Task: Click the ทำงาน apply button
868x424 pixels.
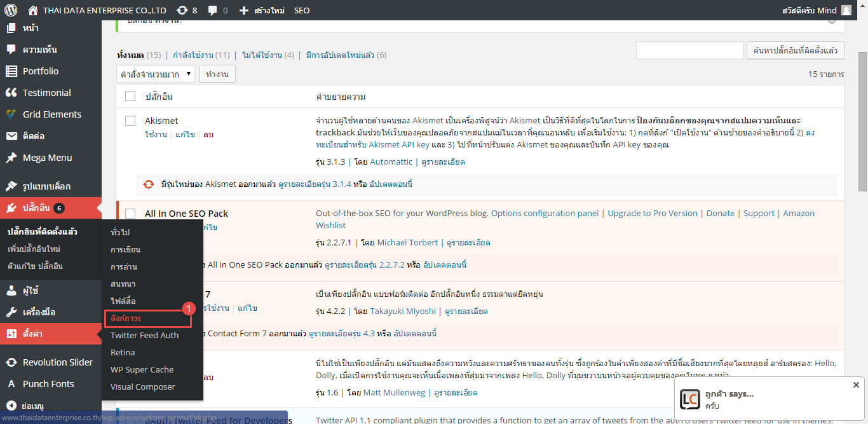Action: (x=217, y=74)
